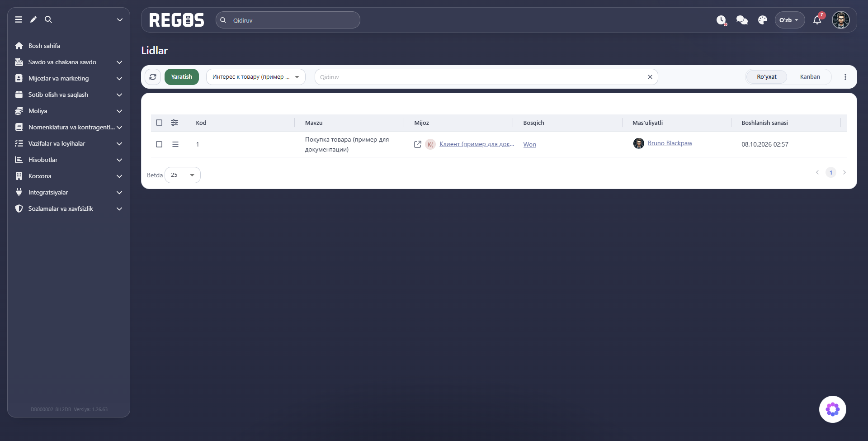Open the theme palette icon
Screen dimensions: 868x441
tap(763, 20)
